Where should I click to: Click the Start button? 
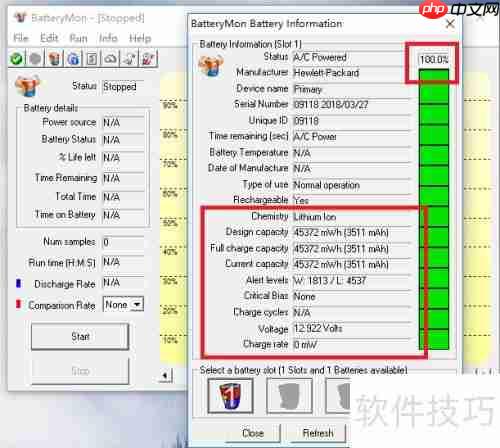(80, 336)
